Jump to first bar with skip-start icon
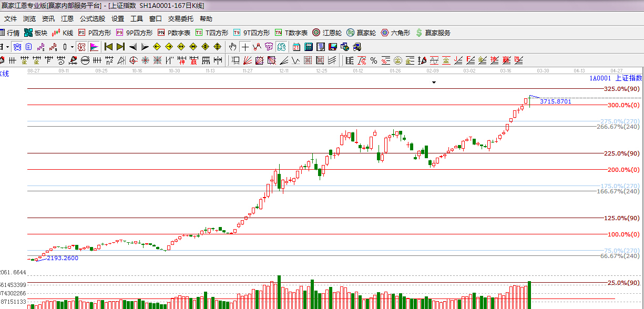 click(x=109, y=47)
